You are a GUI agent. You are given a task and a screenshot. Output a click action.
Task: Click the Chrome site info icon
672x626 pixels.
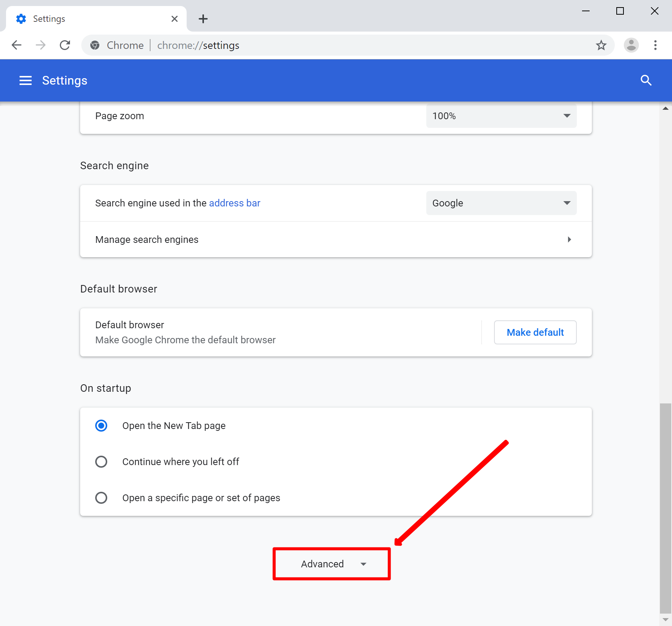(x=95, y=45)
